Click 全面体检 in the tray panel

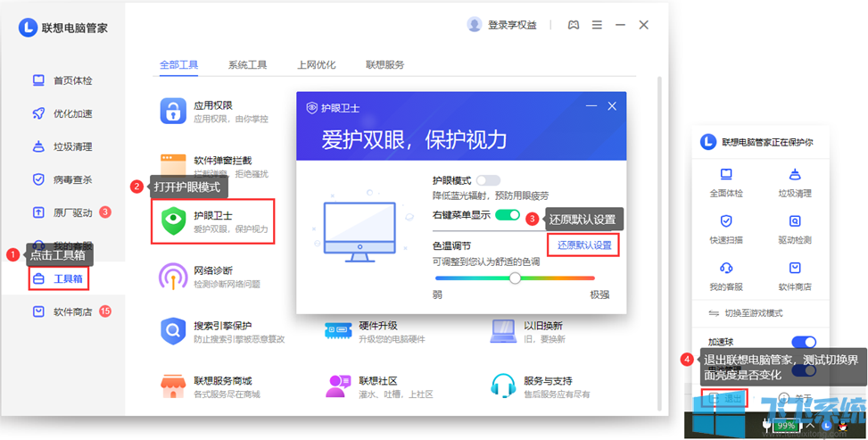click(x=726, y=181)
